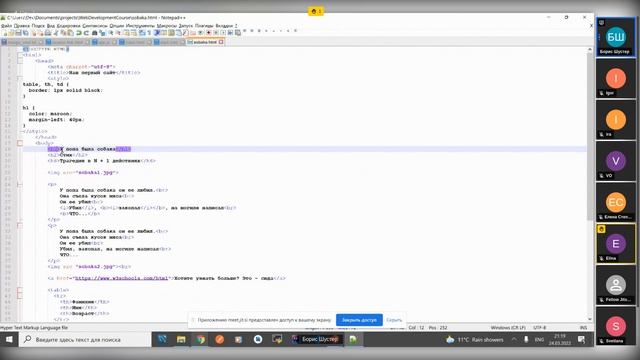Click the Undo toolbar icon

[x=79, y=33]
